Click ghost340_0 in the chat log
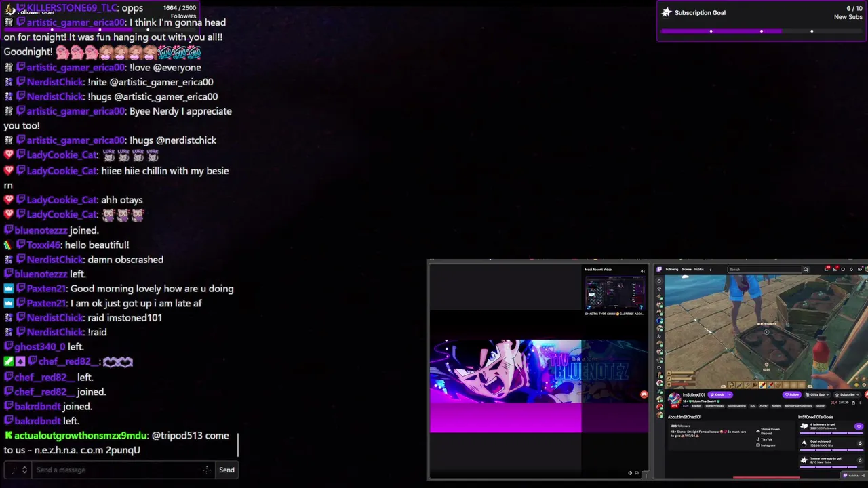The height and width of the screenshot is (488, 868). click(x=39, y=346)
